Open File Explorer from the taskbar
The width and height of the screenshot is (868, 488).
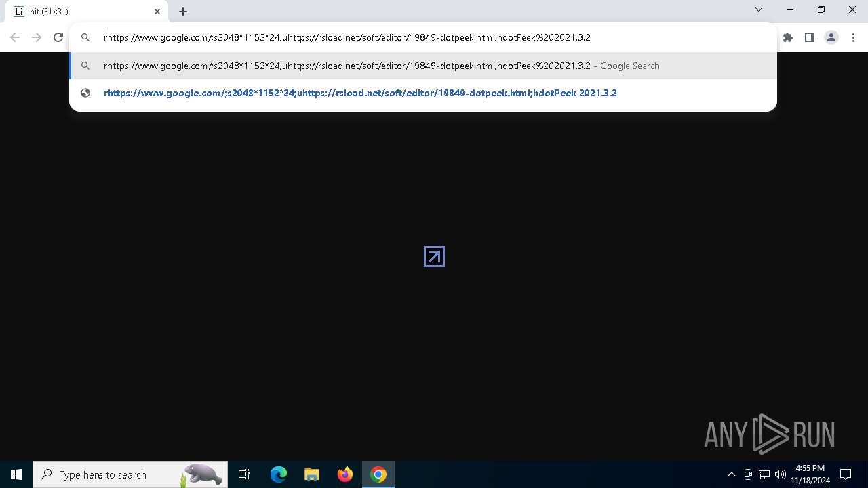tap(312, 474)
